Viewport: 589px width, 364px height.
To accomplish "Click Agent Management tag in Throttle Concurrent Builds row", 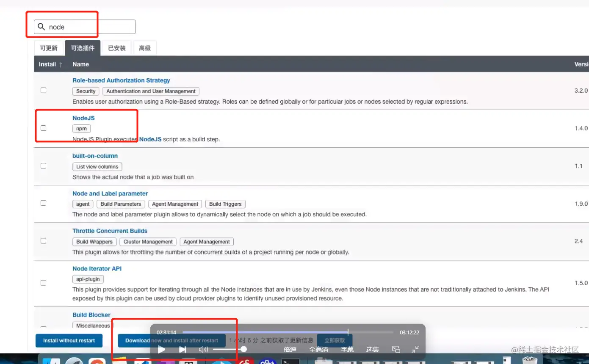I will point(207,242).
